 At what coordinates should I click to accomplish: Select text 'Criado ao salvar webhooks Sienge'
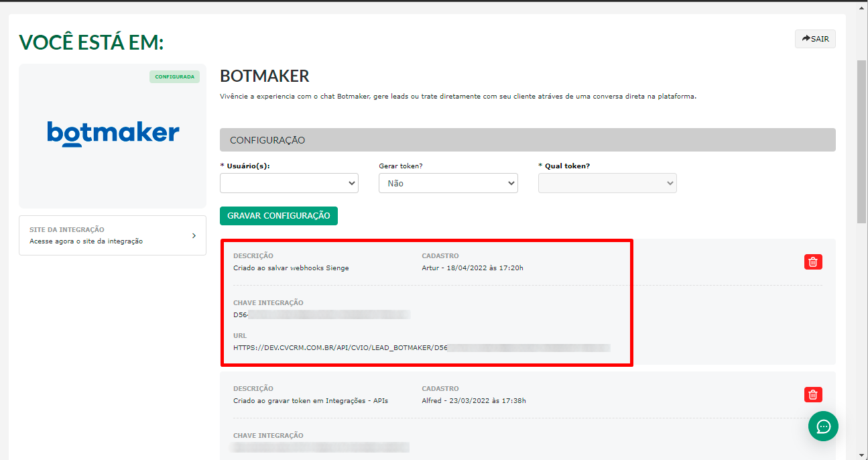tap(291, 268)
